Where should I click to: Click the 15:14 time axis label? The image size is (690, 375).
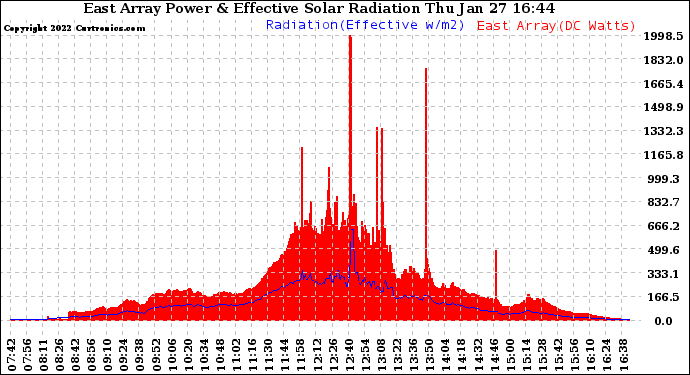[x=526, y=355]
